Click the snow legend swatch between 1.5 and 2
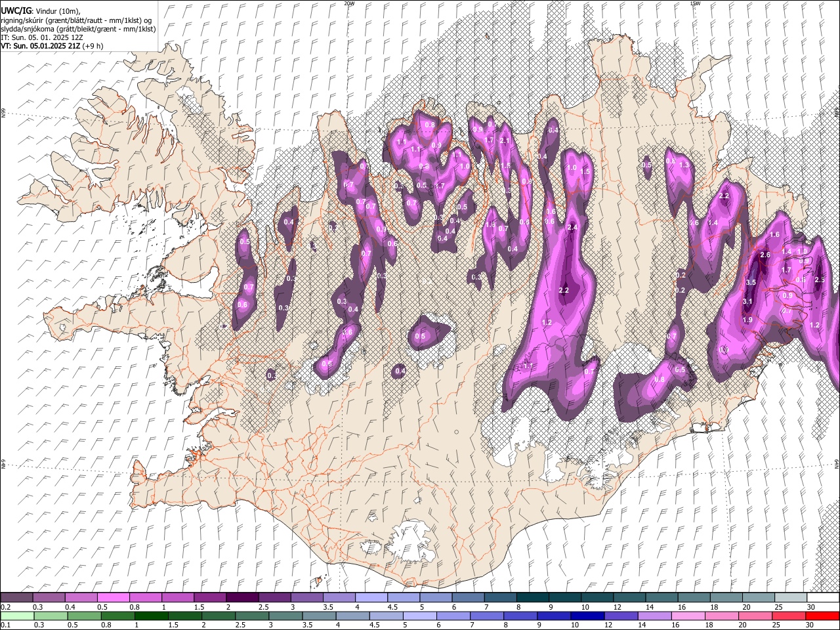The width and height of the screenshot is (840, 630). [x=210, y=597]
